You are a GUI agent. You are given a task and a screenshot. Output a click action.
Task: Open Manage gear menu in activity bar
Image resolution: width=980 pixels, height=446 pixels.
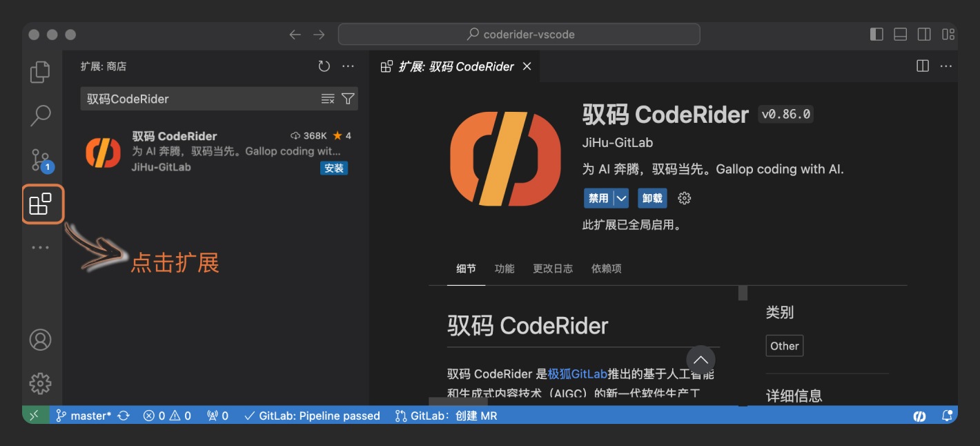[40, 383]
